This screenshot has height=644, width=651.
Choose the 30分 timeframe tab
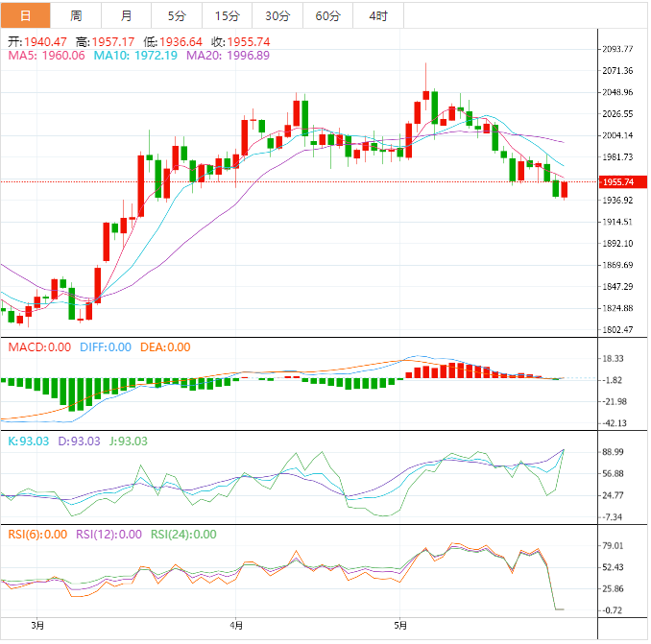[277, 16]
